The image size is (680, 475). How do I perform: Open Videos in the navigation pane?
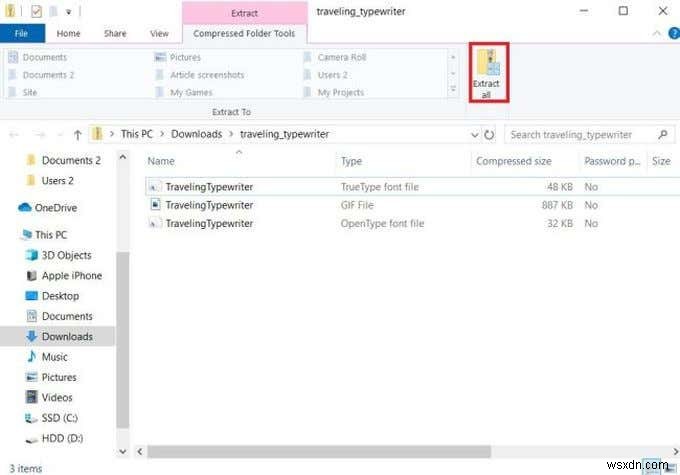tap(49, 397)
